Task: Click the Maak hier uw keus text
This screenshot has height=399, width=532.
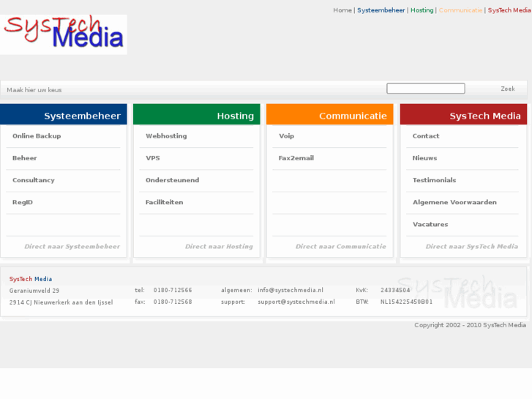Action: pos(34,90)
